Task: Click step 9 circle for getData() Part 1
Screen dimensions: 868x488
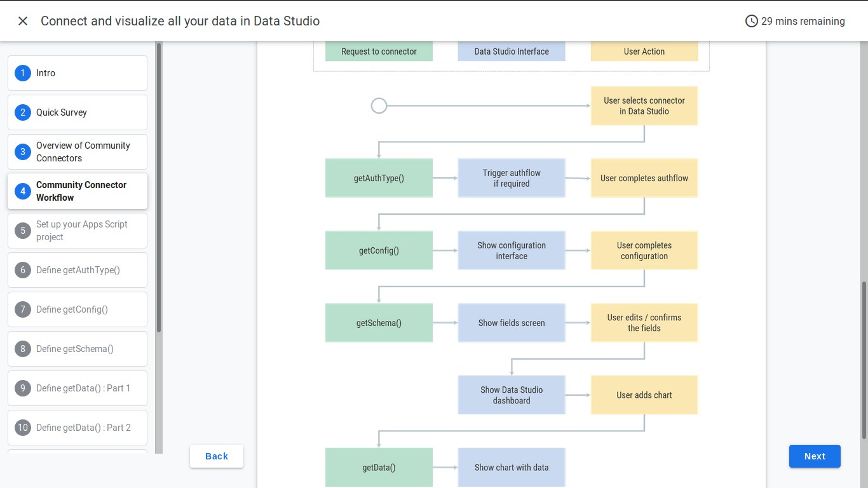Action: 23,388
